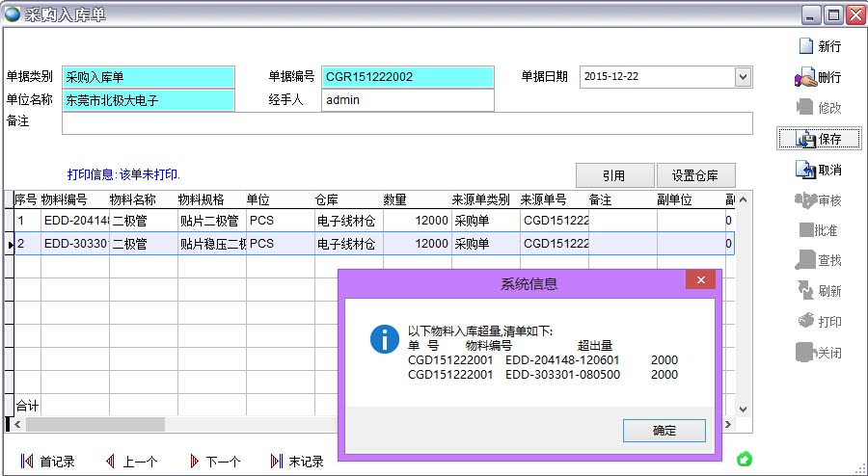
Task: Navigate to 上一个 (previous record)
Action: tap(131, 462)
